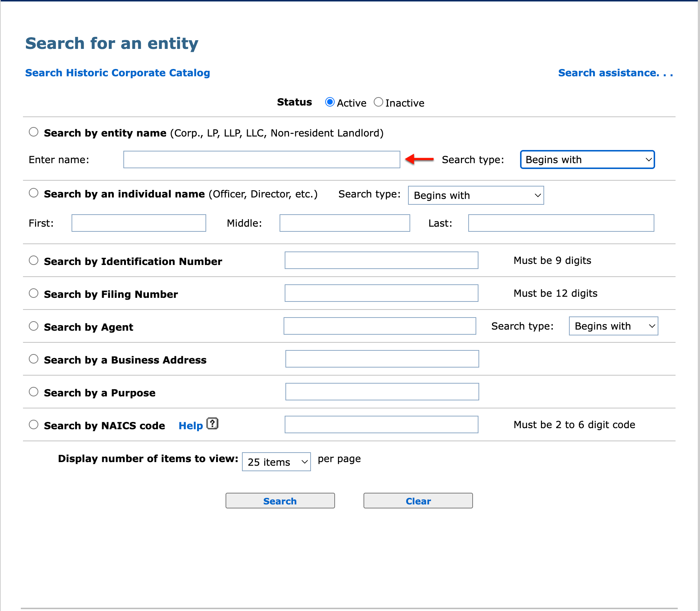Click the 'Display number of items to view:' label
The width and height of the screenshot is (700, 611).
coord(148,459)
